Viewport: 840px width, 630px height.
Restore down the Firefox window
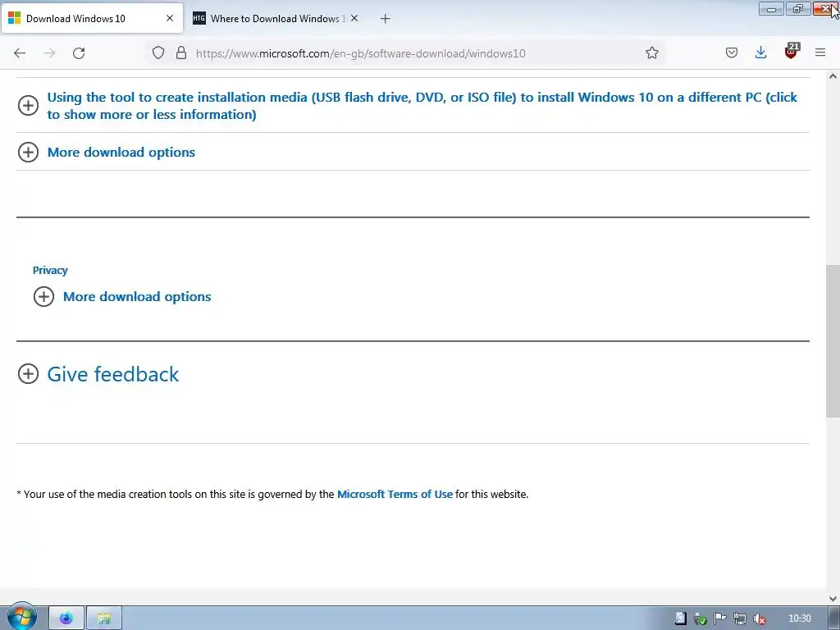tap(798, 9)
